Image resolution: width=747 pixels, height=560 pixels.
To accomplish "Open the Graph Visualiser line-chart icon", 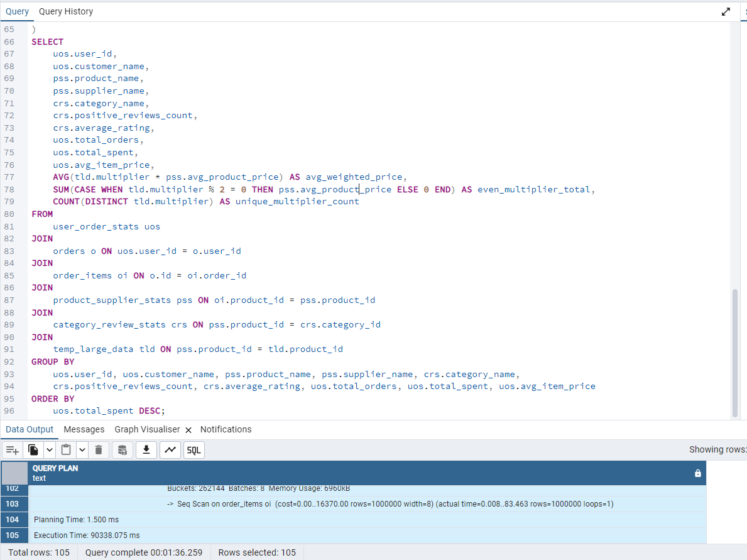I will tap(170, 450).
